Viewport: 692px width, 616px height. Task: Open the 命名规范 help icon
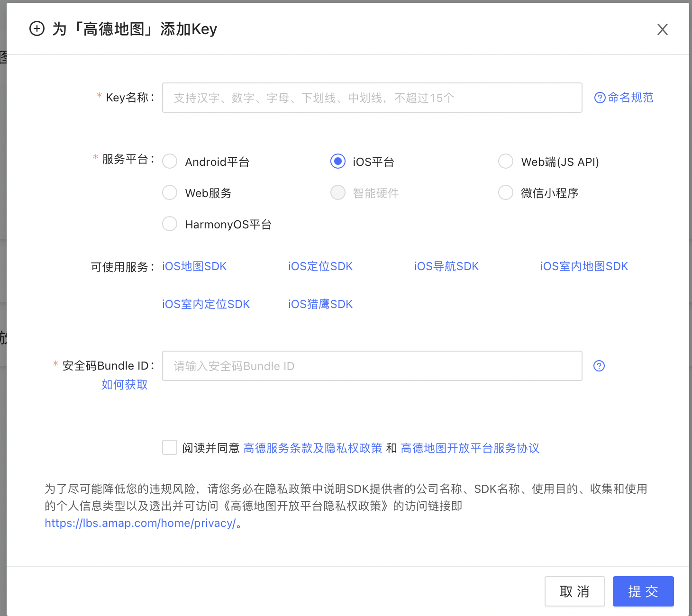click(x=600, y=98)
